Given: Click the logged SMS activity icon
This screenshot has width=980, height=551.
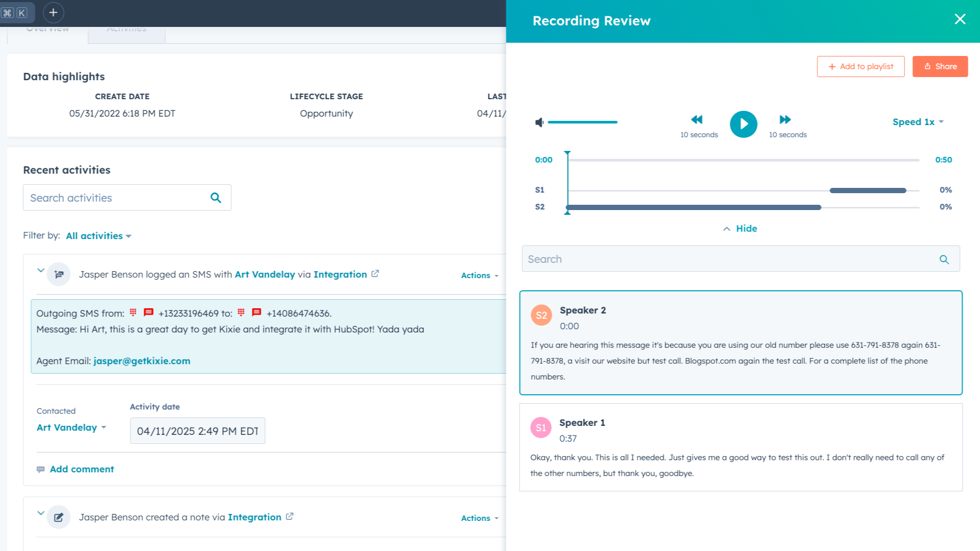Looking at the screenshot, I should pos(59,274).
